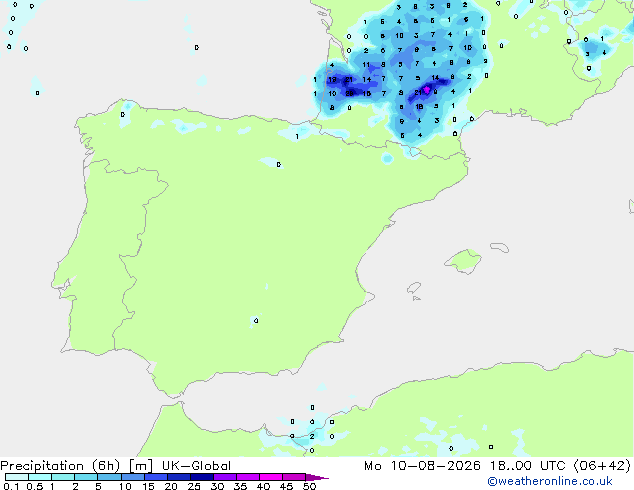Click the magenta peak rainfall spot over France
634x490 pixels.
(x=427, y=89)
